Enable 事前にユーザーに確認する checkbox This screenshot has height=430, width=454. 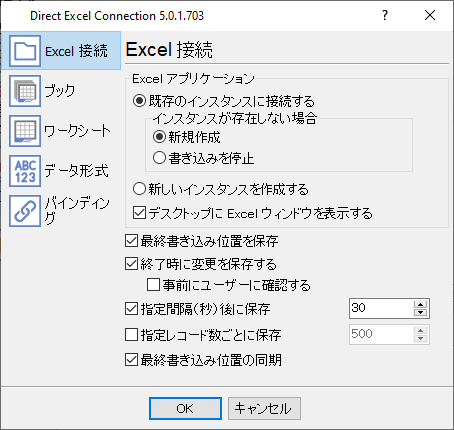pyautogui.click(x=153, y=285)
